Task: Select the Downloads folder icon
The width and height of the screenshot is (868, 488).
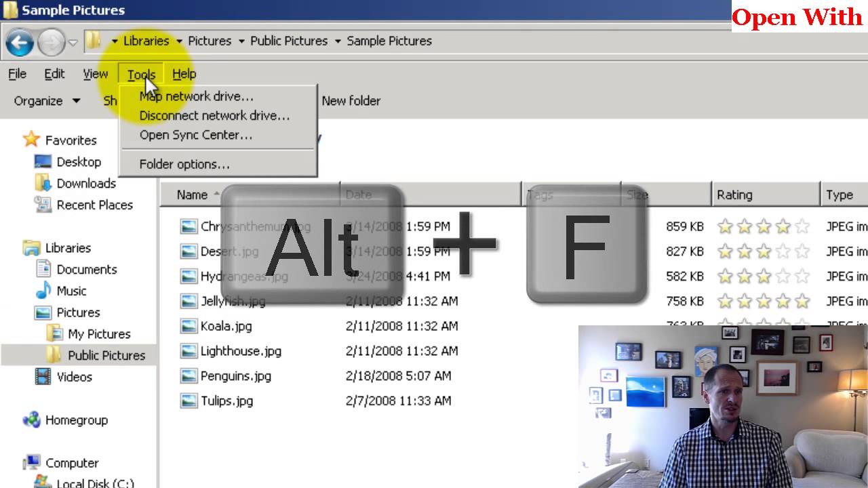Action: pos(43,183)
